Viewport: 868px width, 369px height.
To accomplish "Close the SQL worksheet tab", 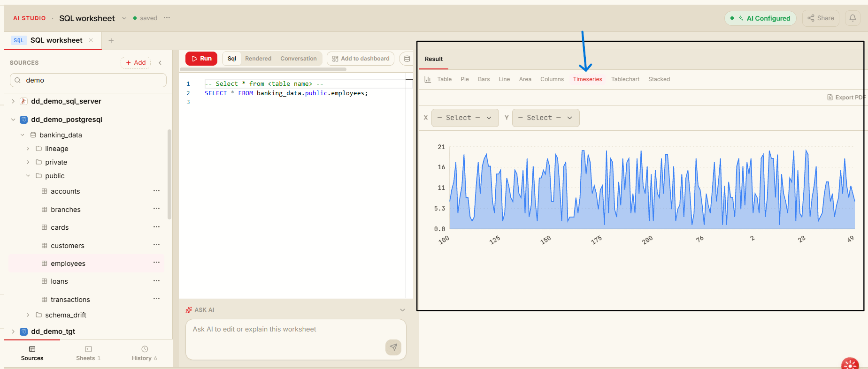I will click(91, 40).
